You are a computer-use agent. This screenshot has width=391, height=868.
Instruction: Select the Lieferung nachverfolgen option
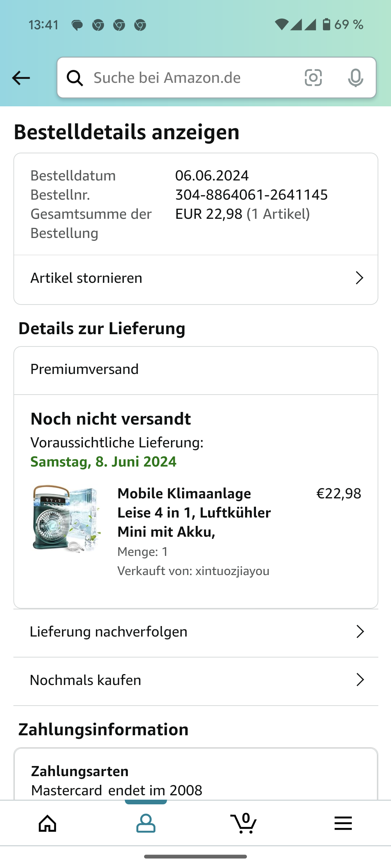(109, 632)
